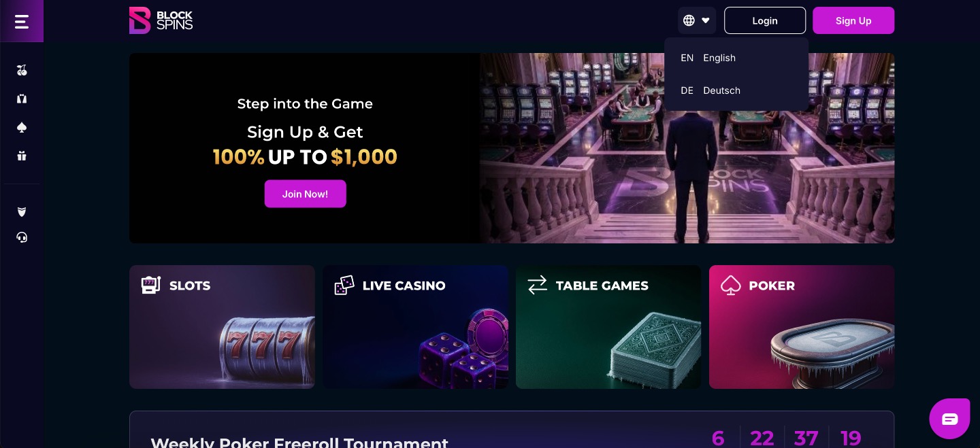Click the Join Now! banner button

pyautogui.click(x=305, y=194)
